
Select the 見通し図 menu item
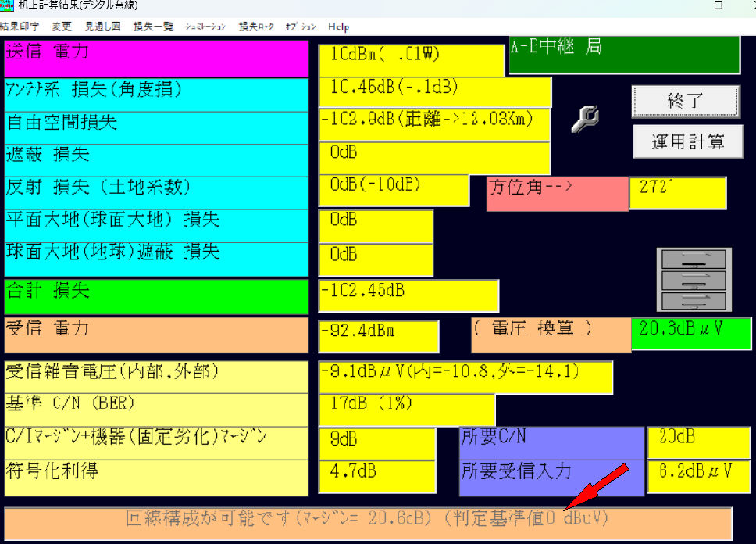[x=102, y=27]
